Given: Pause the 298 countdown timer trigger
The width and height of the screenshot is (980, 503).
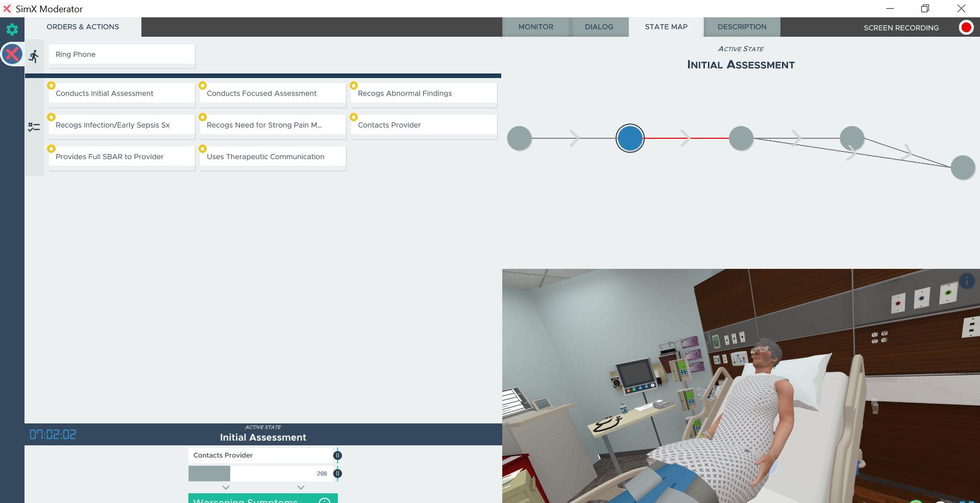Looking at the screenshot, I should coord(337,473).
